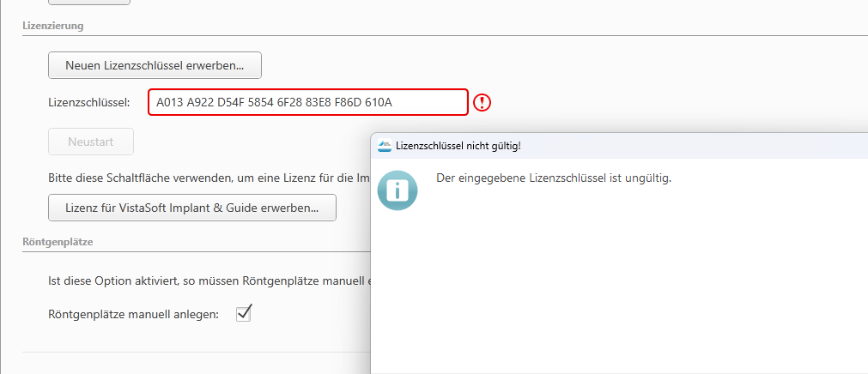Click the 'Lizenzschlüssel:' field label
This screenshot has width=868, height=374.
89,103
